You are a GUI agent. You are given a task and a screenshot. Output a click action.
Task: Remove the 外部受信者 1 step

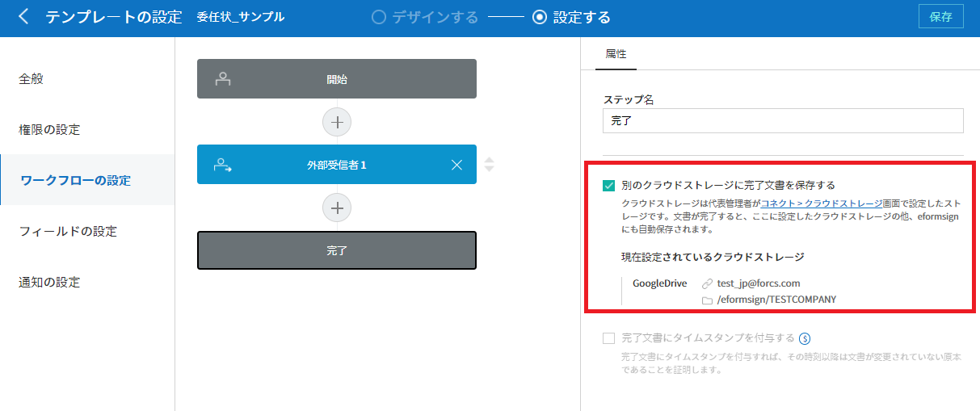click(456, 165)
